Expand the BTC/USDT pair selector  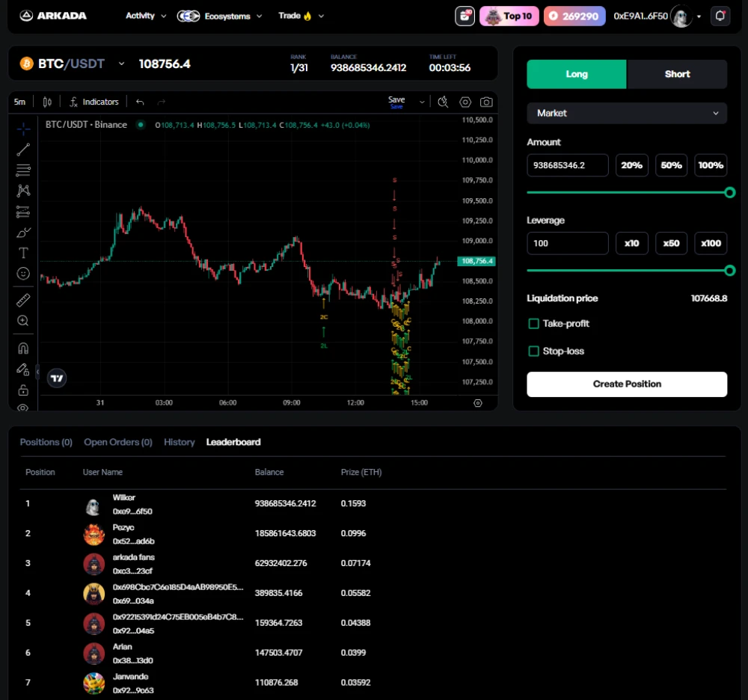(x=122, y=64)
